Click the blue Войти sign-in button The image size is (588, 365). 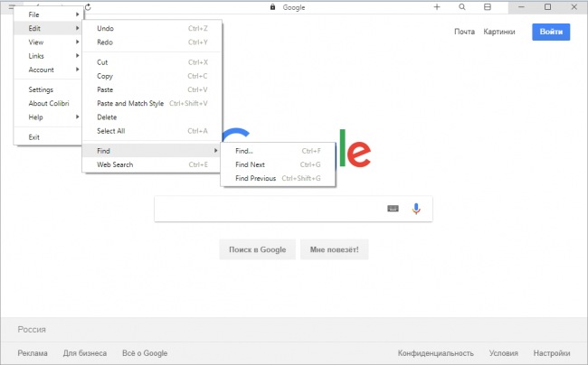point(551,32)
